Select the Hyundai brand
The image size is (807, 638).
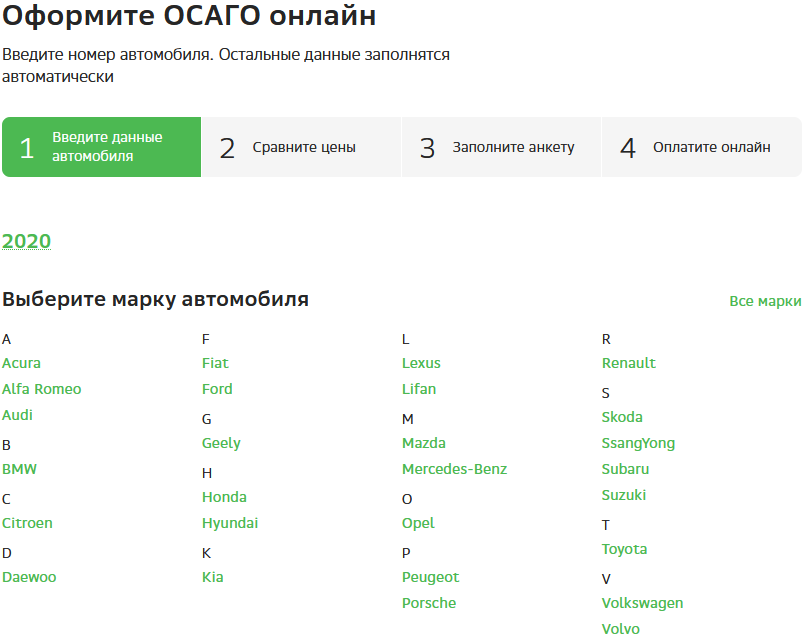230,522
